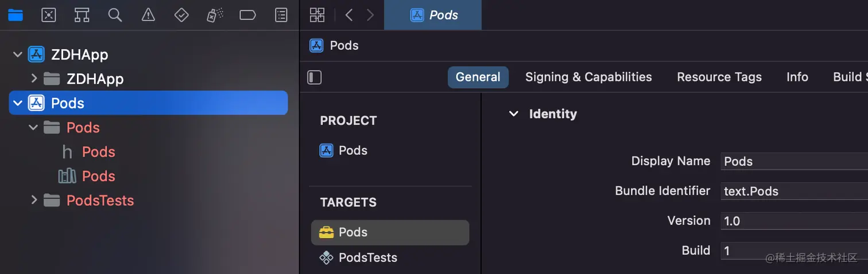
Task: Expand the ZDHApp subfolder
Action: 34,79
